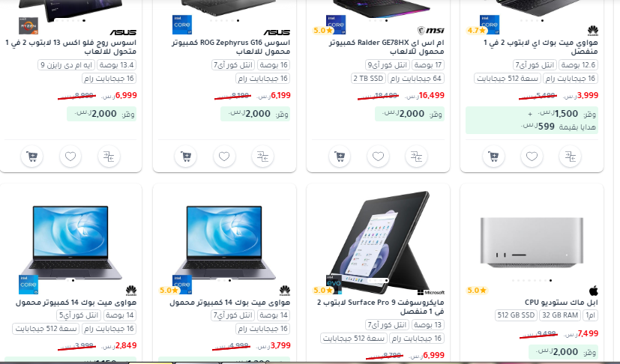The width and height of the screenshot is (620, 364).
Task: Favorite the MSI Raider GE78HX laptop
Action: point(378,157)
